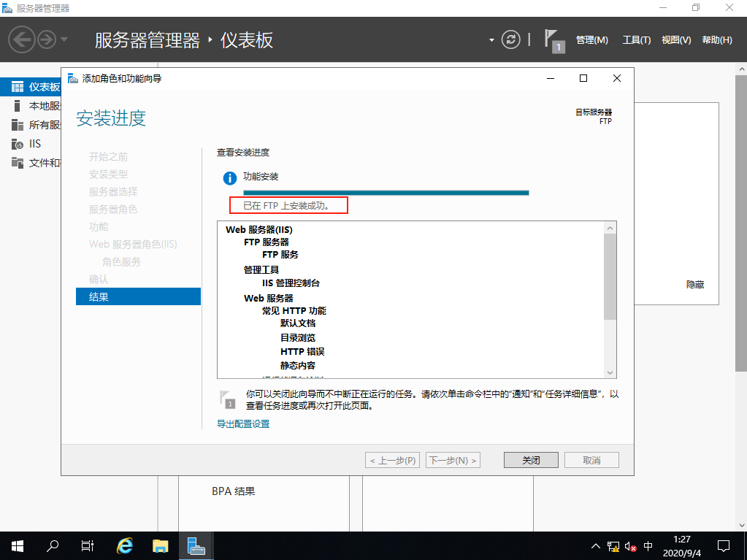Select 常见 HTTP 功能 in the results list
The width and height of the screenshot is (747, 560).
pyautogui.click(x=294, y=310)
